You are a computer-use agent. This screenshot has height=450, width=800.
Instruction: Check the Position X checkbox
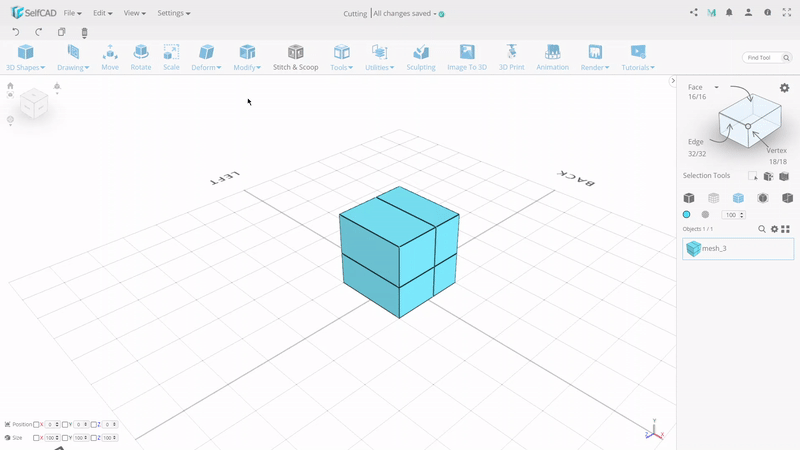pos(36,424)
